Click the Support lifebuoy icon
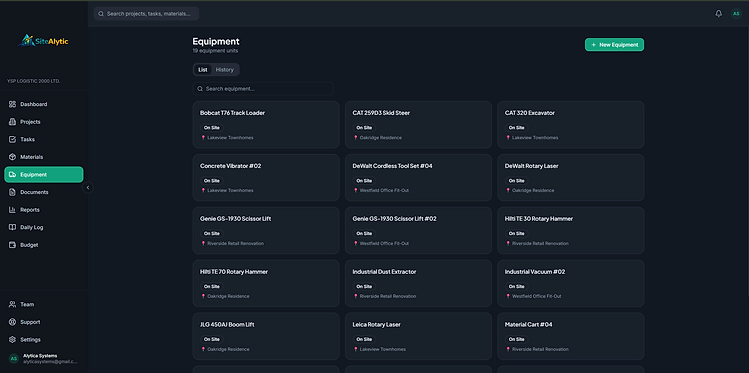 (12, 322)
